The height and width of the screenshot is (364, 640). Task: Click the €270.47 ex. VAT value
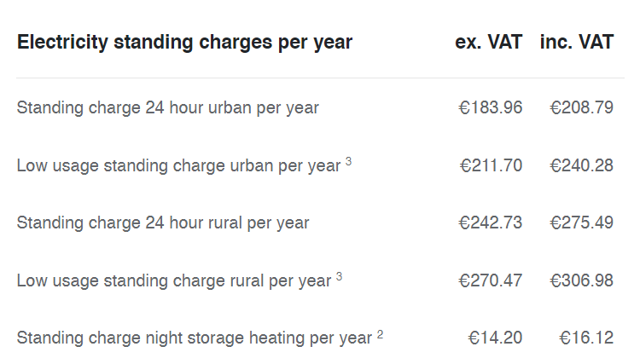pyautogui.click(x=490, y=280)
